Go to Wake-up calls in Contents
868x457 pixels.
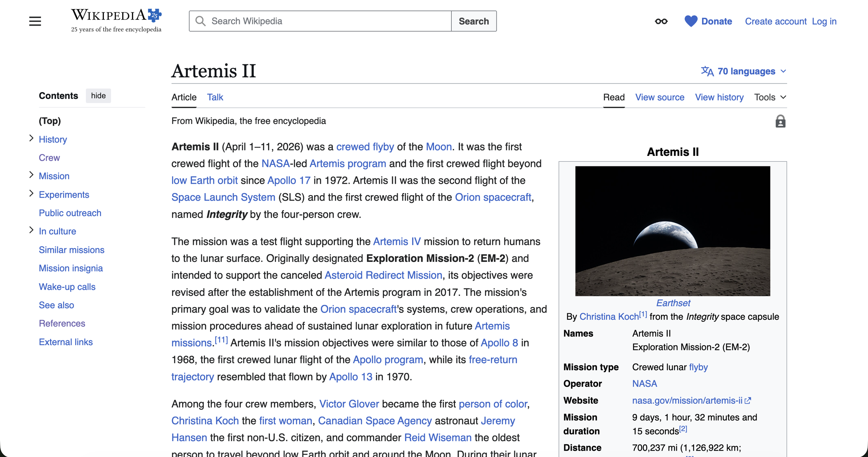coord(67,287)
